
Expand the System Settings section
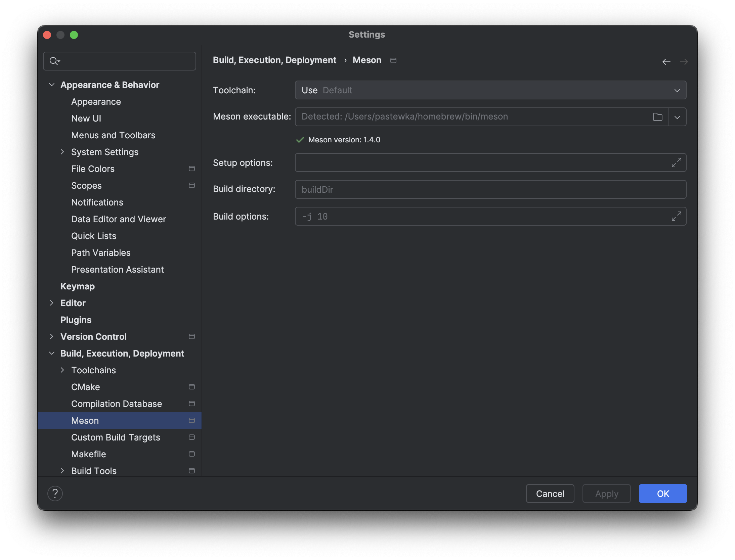(x=63, y=151)
